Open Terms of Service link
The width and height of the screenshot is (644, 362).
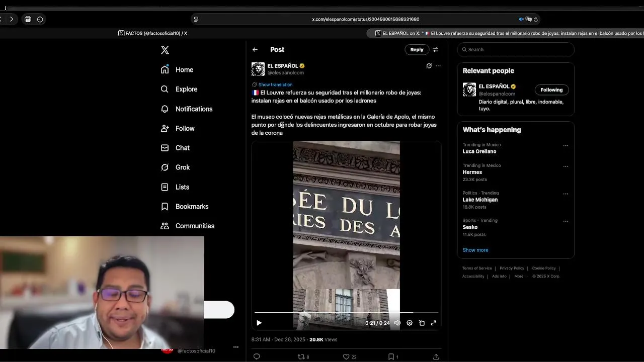477,268
